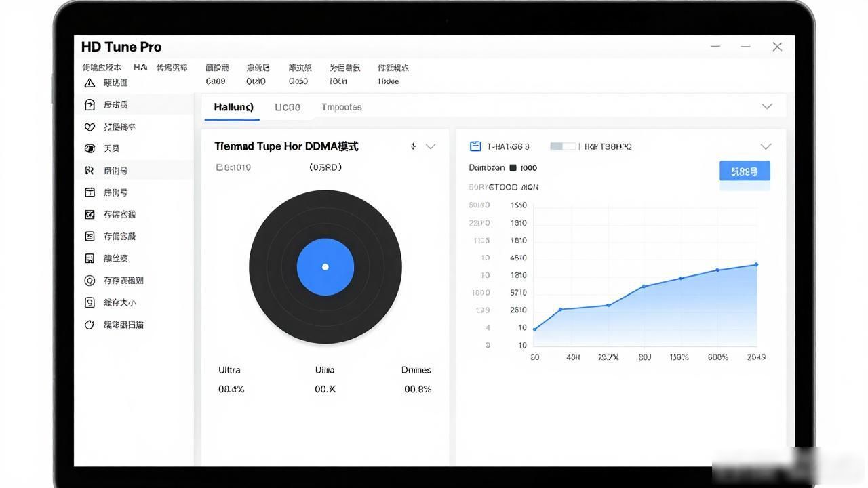Select the highest data point on the line chart
This screenshot has width=868, height=488.
pyautogui.click(x=756, y=265)
